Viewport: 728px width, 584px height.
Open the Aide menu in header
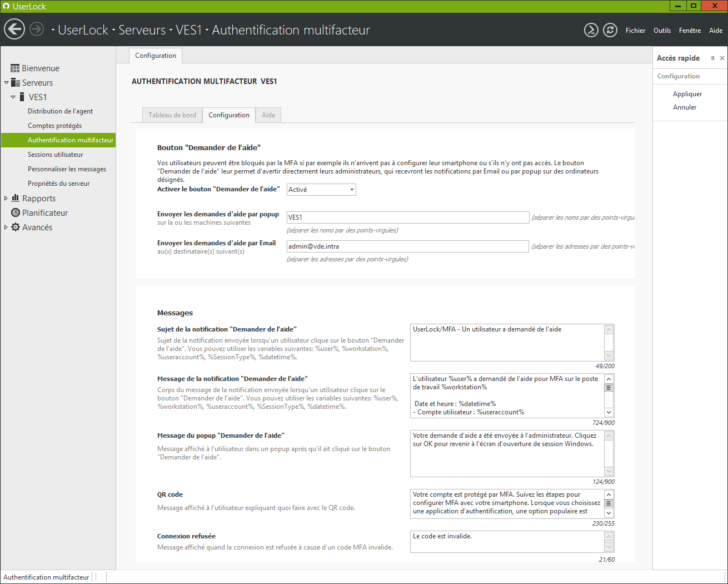tap(716, 31)
